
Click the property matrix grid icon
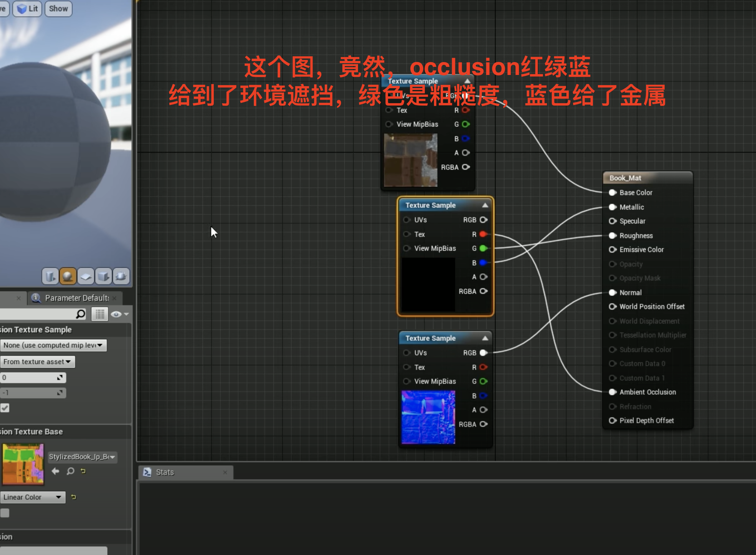[x=100, y=314]
